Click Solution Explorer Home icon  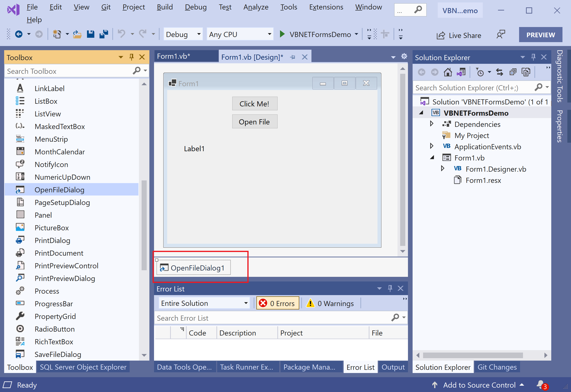point(447,72)
